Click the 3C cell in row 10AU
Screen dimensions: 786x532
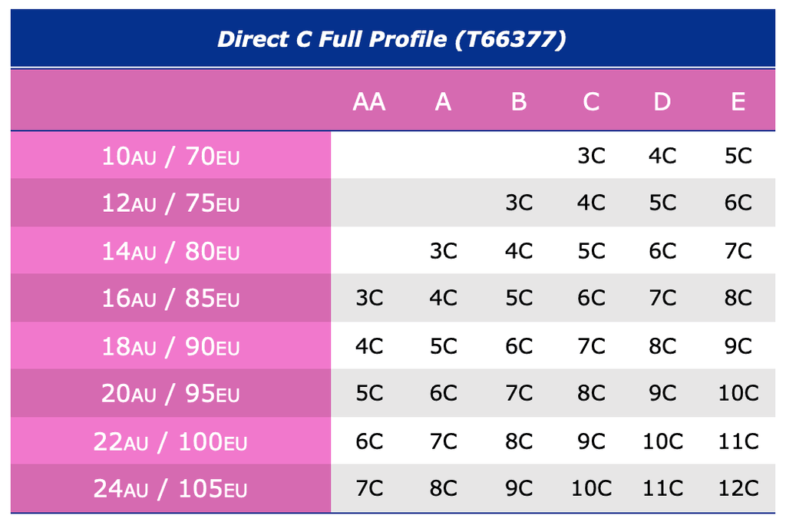click(591, 155)
